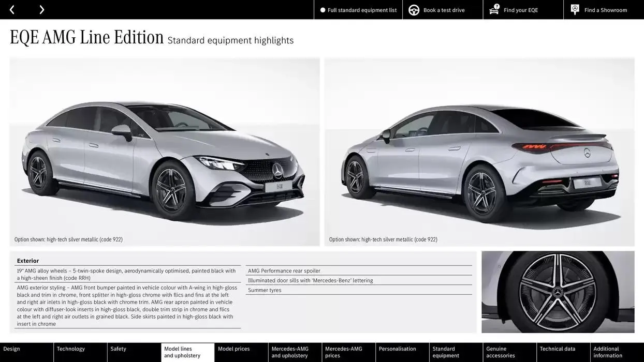Switch to the Safety tab

[134, 352]
